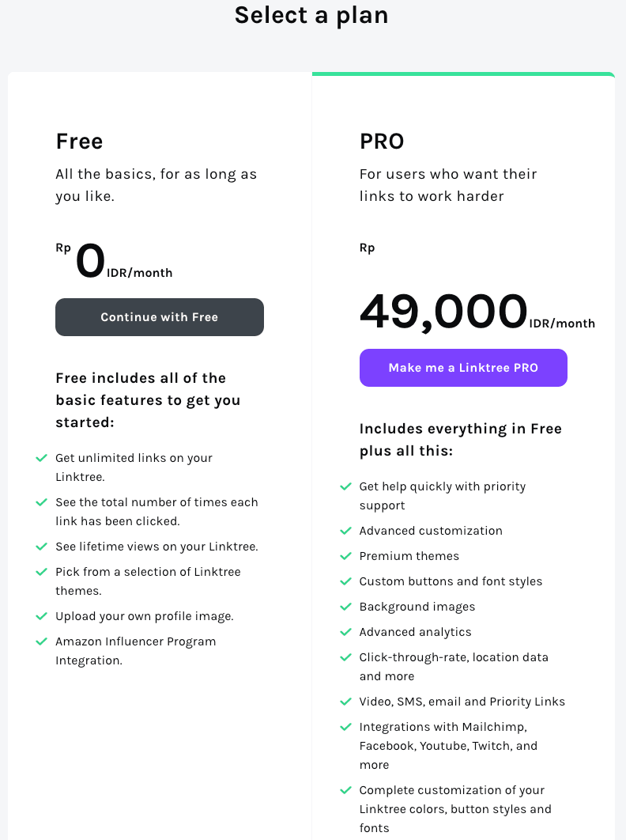Click checkmark next to Advanced analytics
This screenshot has height=840, width=626.
click(345, 632)
